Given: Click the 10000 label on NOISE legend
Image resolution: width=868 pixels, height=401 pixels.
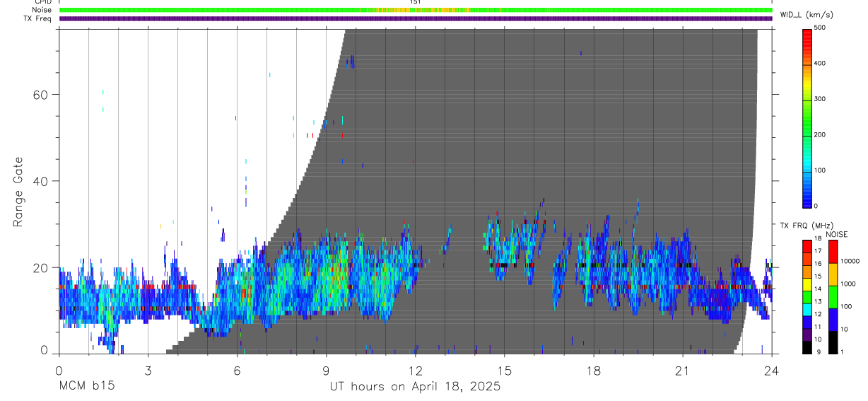Looking at the screenshot, I should (850, 261).
